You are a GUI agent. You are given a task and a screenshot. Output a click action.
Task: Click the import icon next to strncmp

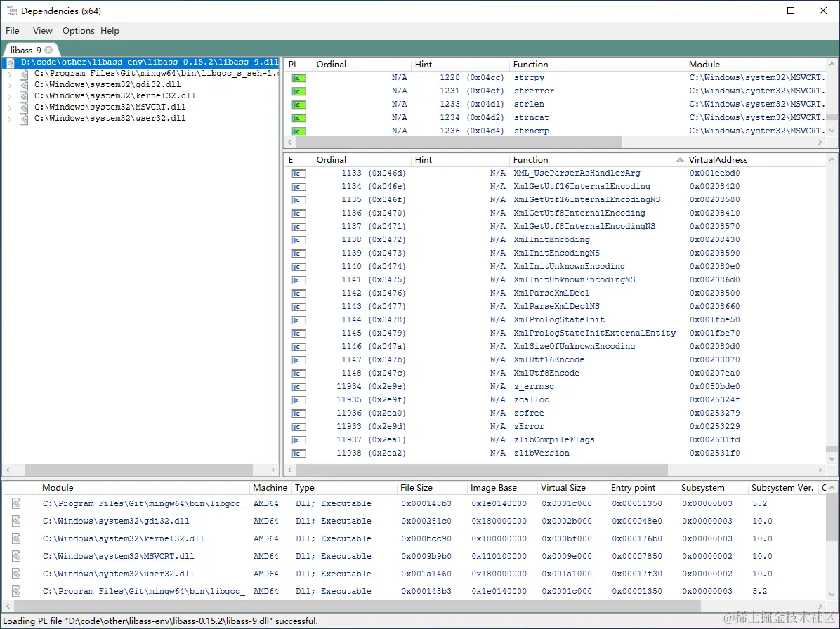click(298, 131)
